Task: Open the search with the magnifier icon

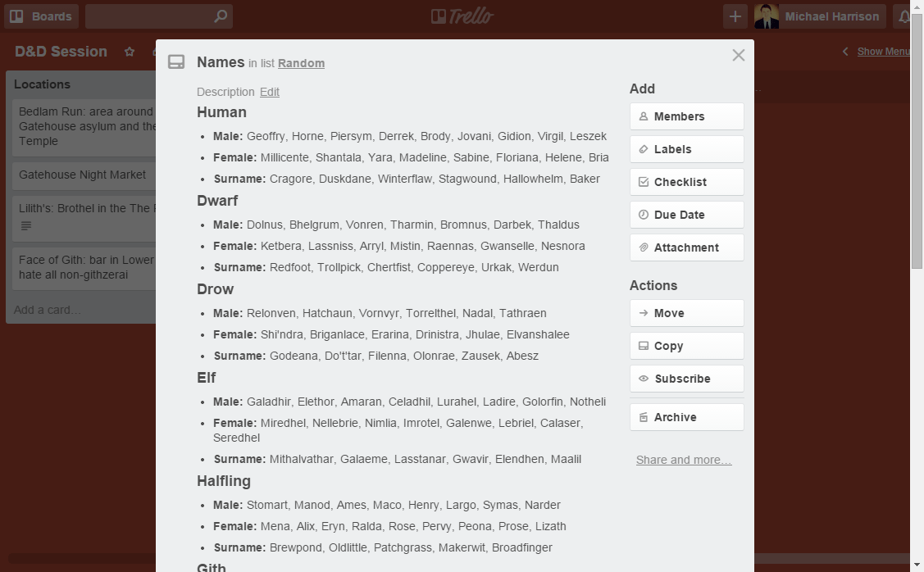Action: (218, 16)
